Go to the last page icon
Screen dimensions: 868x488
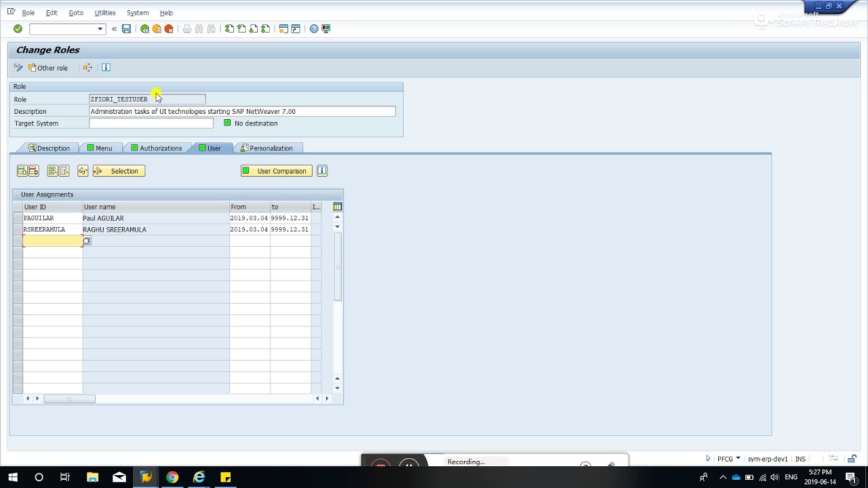pos(265,28)
